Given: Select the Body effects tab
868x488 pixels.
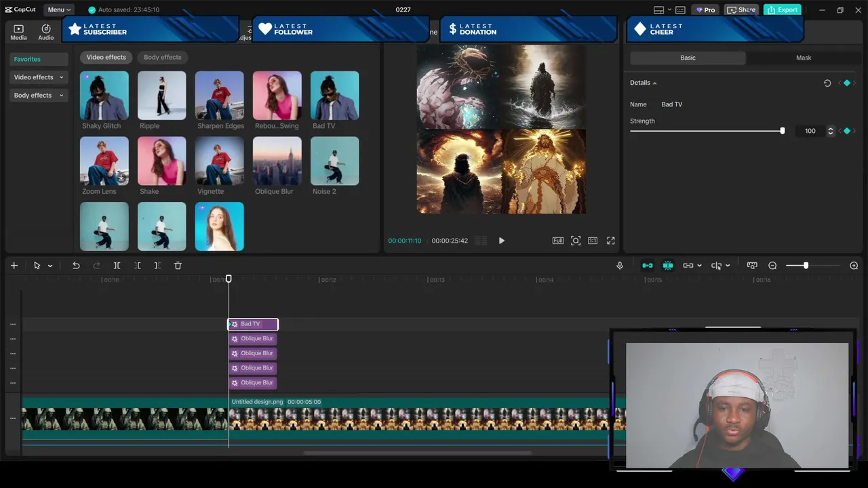Looking at the screenshot, I should tap(163, 57).
